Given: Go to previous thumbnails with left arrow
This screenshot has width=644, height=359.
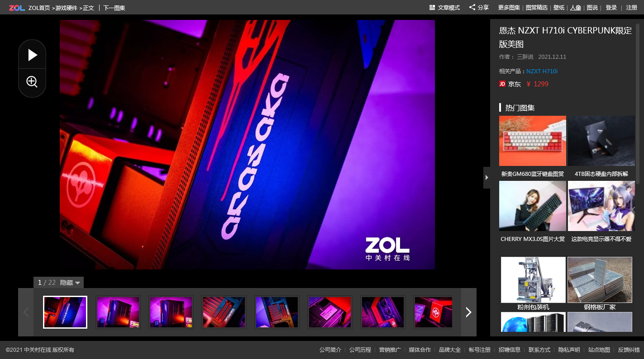Looking at the screenshot, I should 26,312.
